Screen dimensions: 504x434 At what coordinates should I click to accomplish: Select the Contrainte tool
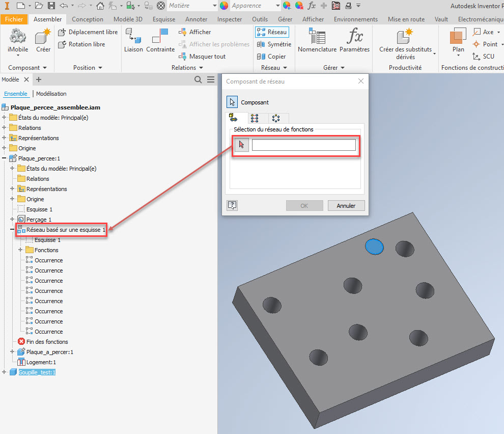160,41
